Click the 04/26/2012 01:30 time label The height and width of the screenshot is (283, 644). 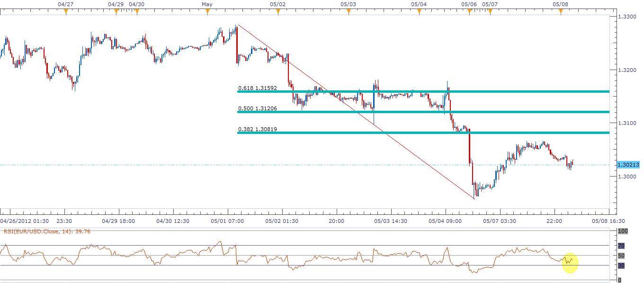tap(24, 221)
